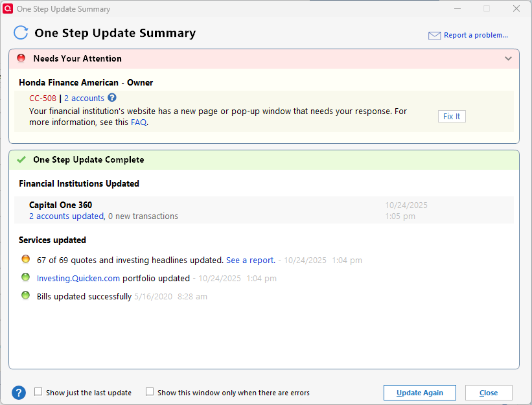Viewport: 532px width, 405px height.
Task: Open the help question mark next to 2 accounts
Action: tap(112, 98)
